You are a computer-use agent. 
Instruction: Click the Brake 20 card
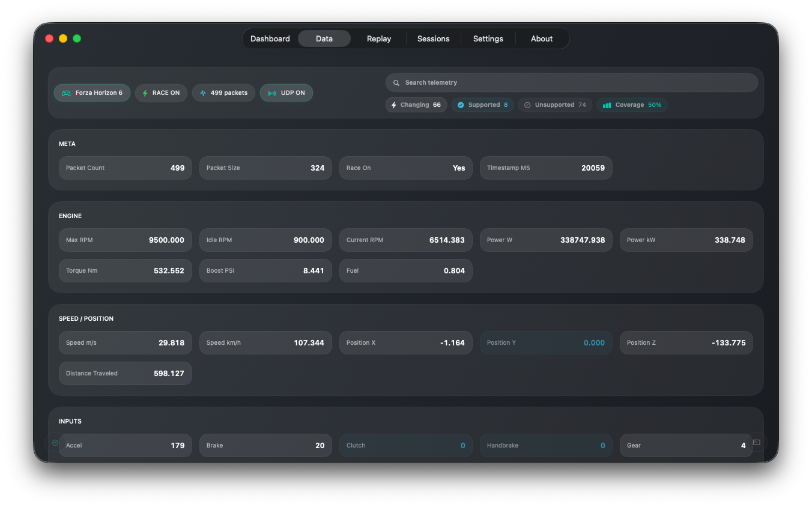265,446
